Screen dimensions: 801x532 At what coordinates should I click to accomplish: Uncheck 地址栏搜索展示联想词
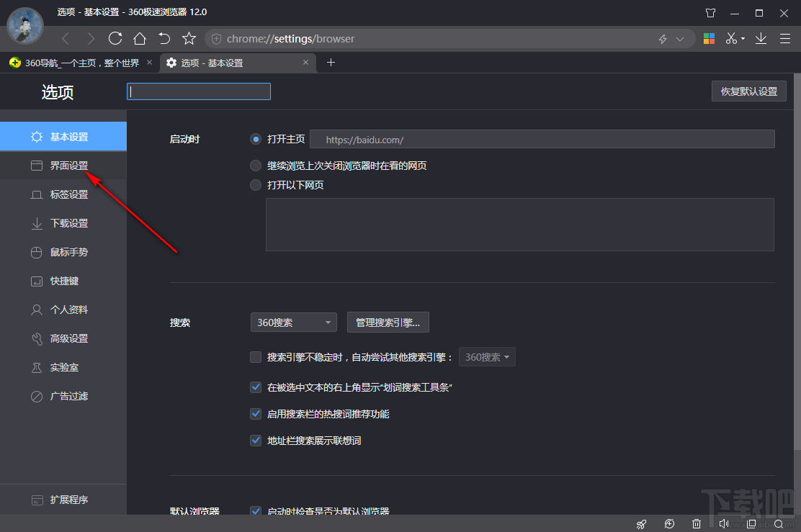[x=256, y=440]
